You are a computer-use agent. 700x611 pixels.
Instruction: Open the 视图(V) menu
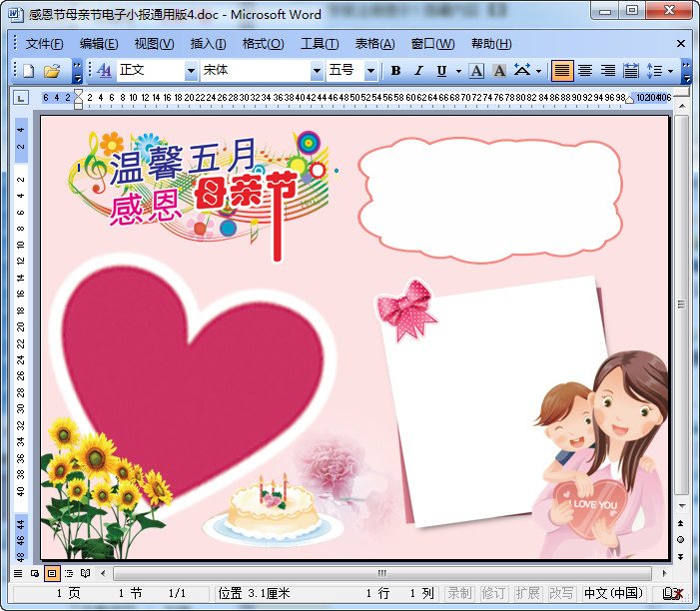coord(154,44)
